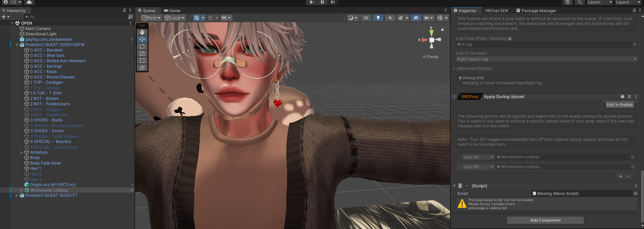Open the Local handle rotation dropdown
This screenshot has height=229, width=644.
click(x=174, y=18)
